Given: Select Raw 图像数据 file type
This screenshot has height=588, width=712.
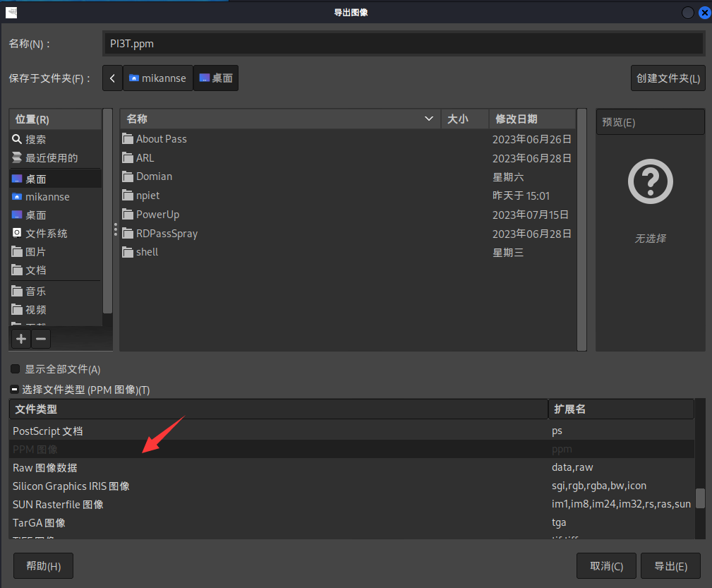Looking at the screenshot, I should 45,468.
